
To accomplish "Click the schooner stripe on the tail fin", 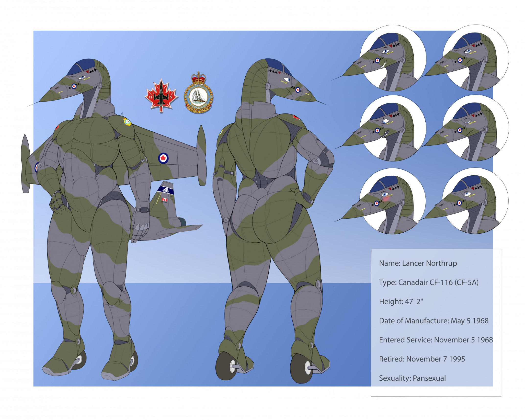I will (166, 190).
